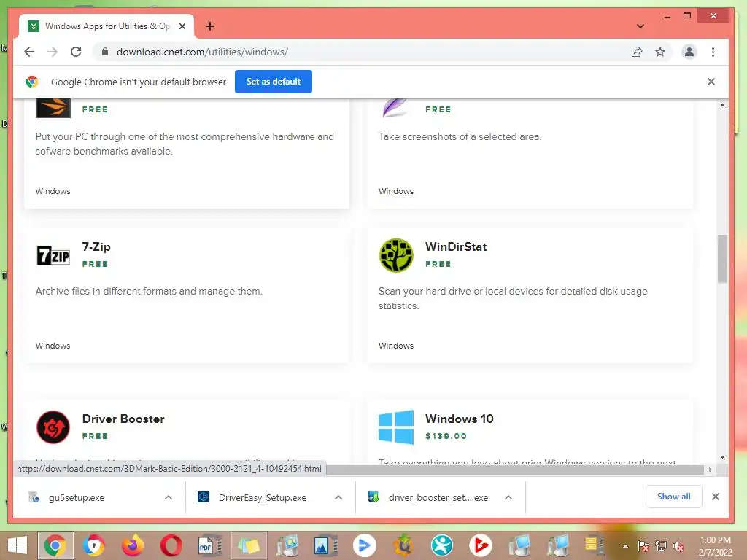Click the WinDirStat tree logo

pyautogui.click(x=396, y=255)
